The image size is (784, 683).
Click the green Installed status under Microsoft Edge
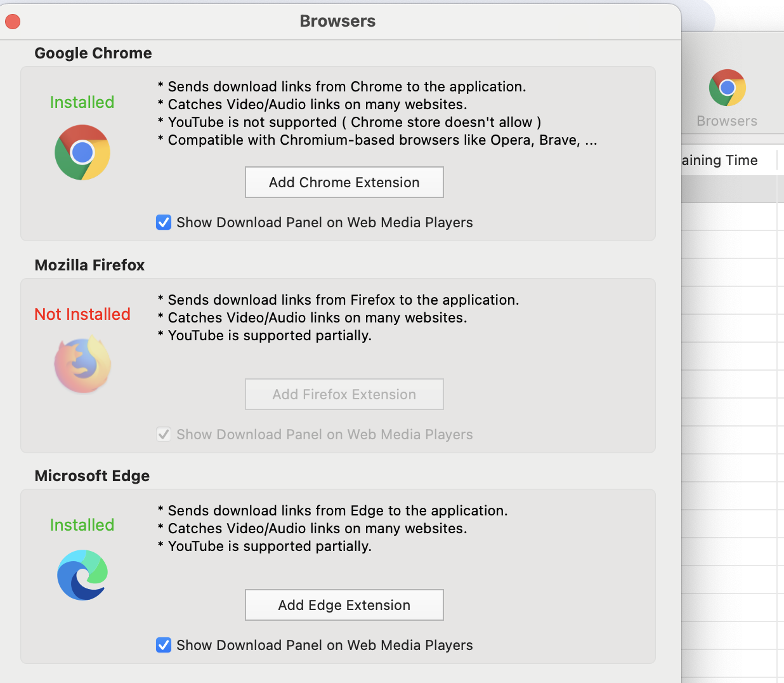(82, 525)
